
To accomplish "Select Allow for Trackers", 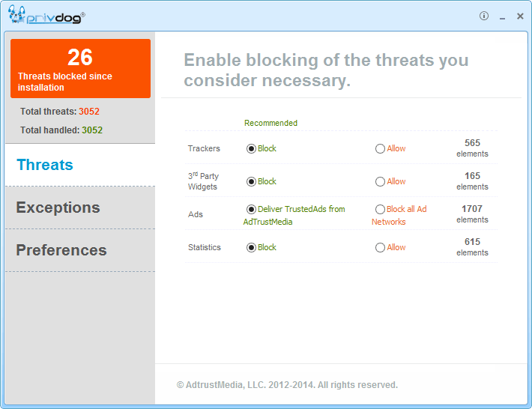I will coord(381,149).
